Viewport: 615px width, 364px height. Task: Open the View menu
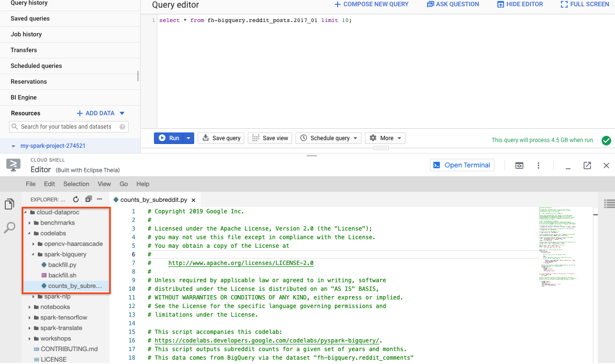pyautogui.click(x=104, y=184)
